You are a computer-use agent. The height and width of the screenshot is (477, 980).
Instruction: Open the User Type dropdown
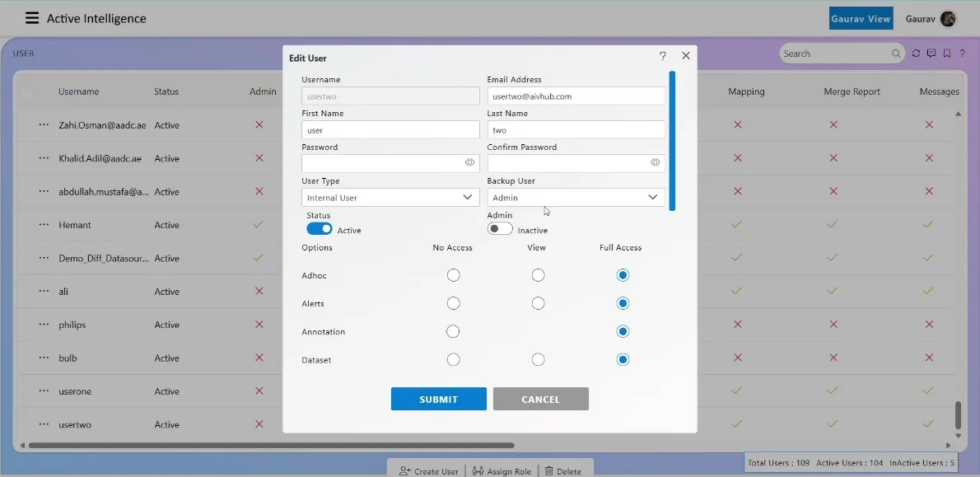(390, 198)
